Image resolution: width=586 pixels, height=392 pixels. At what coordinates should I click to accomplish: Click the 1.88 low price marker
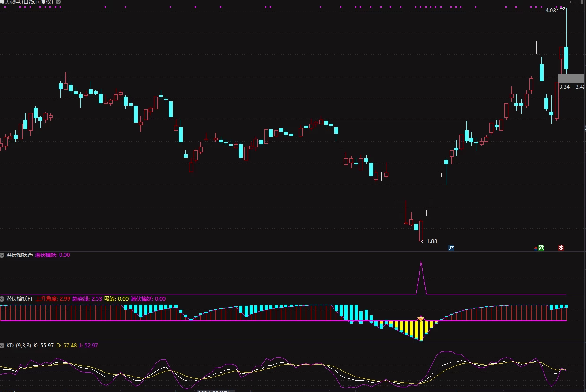pyautogui.click(x=431, y=241)
